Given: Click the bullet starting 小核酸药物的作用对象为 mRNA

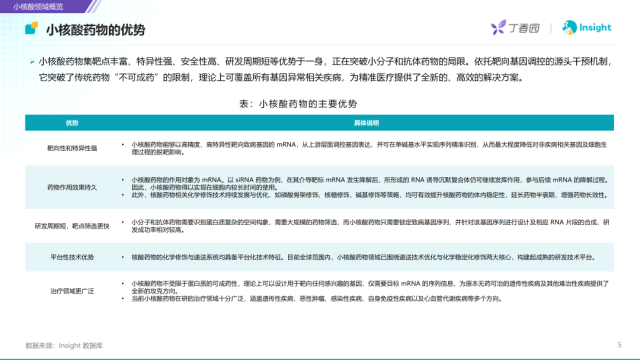Looking at the screenshot, I should pyautogui.click(x=370, y=183).
